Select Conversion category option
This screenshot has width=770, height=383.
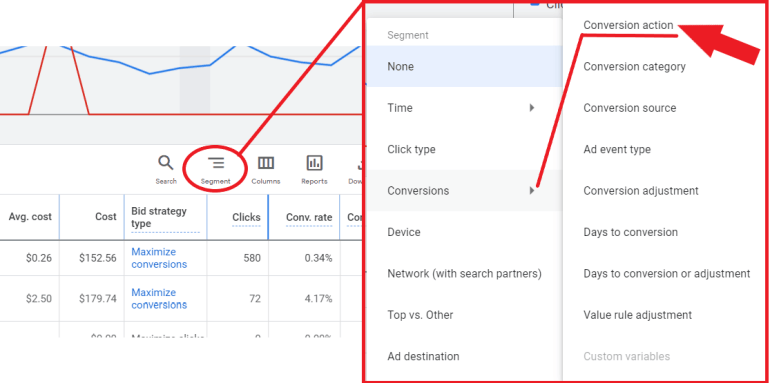[634, 66]
